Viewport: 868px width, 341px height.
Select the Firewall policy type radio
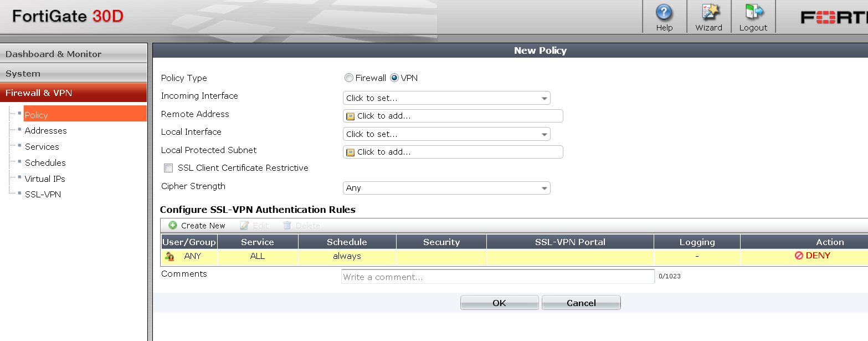349,78
